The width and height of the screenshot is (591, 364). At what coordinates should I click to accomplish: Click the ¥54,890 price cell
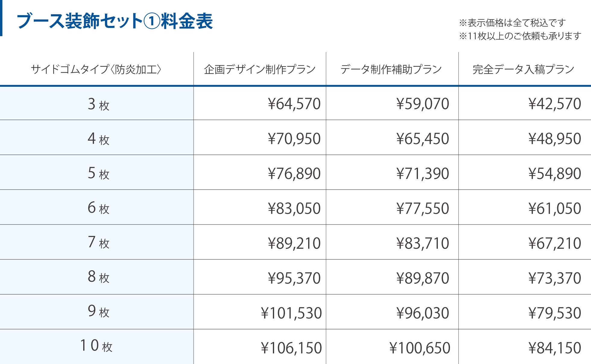click(555, 174)
